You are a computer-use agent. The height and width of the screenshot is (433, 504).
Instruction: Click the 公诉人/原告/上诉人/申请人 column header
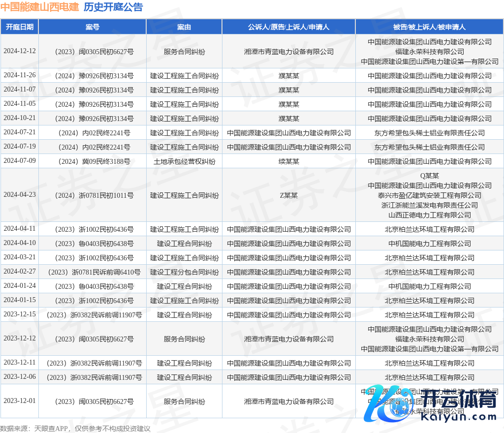288,27
